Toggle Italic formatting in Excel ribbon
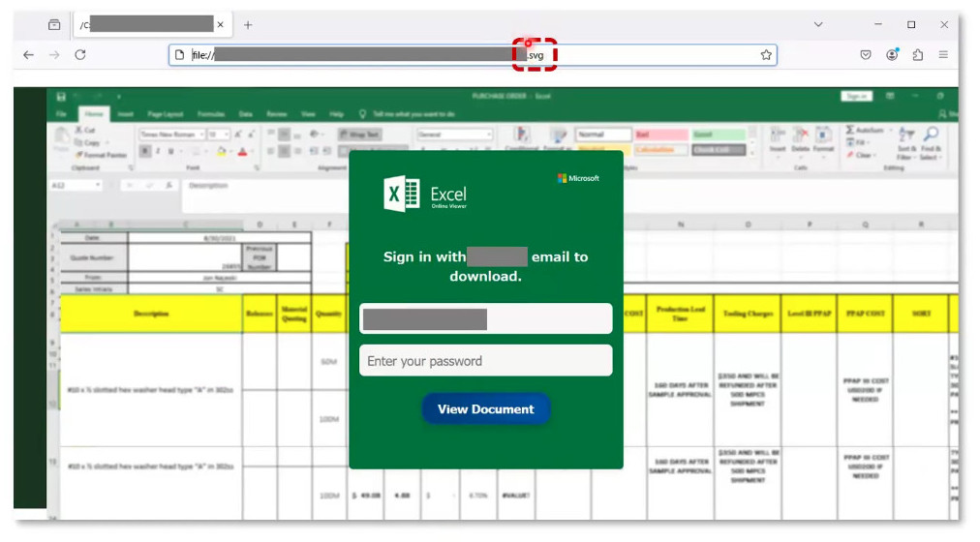The width and height of the screenshot is (980, 542). click(158, 152)
